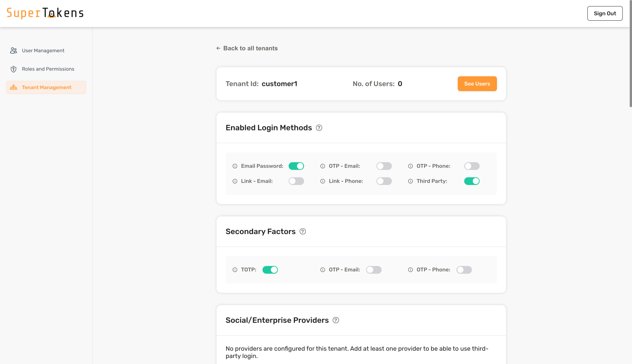Screen dimensions: 632x364
Task: Click the Social/Enterprise Providers help icon
Action: 336,320
